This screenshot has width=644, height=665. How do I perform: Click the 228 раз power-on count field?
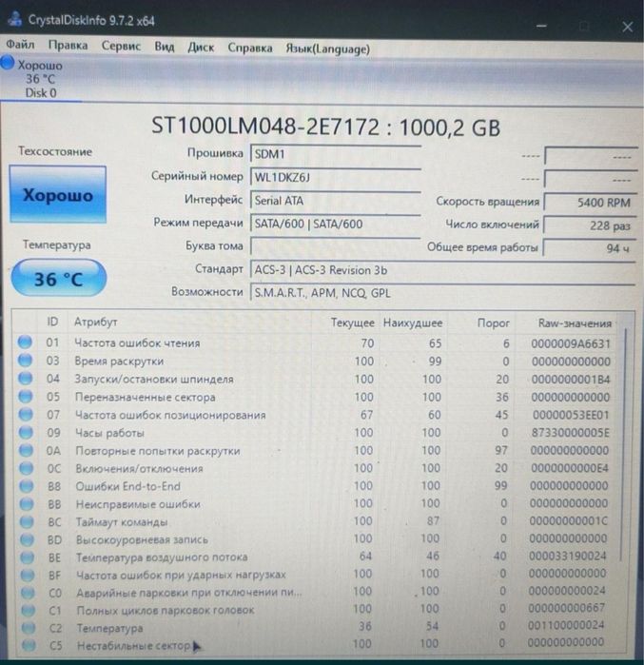click(x=590, y=225)
